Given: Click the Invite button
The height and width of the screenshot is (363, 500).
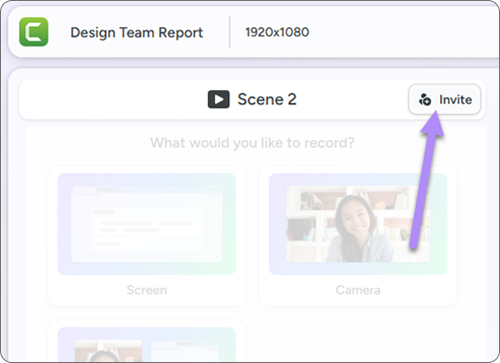Looking at the screenshot, I should [x=445, y=100].
